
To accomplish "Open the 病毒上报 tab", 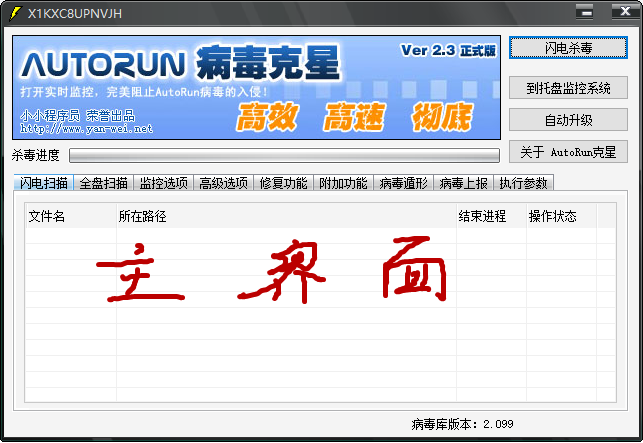I will pos(463,183).
